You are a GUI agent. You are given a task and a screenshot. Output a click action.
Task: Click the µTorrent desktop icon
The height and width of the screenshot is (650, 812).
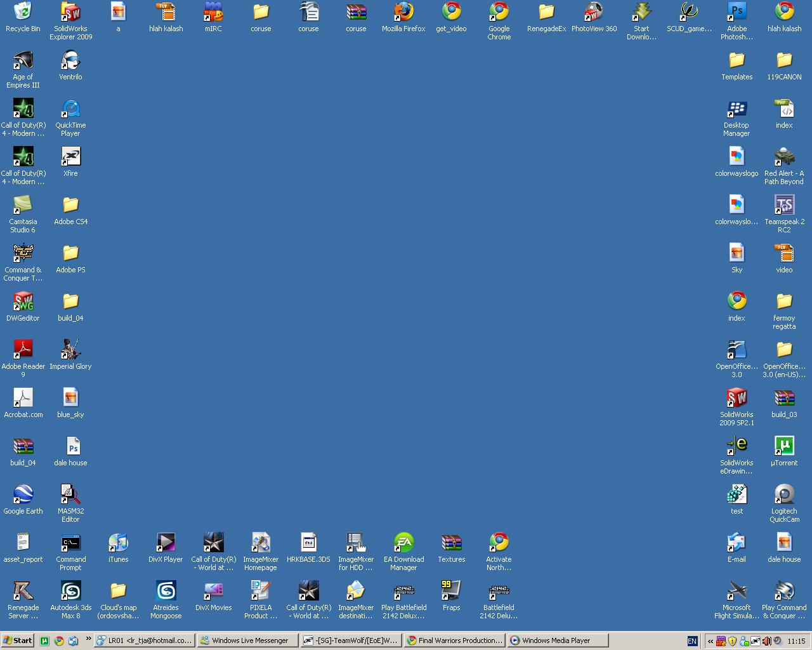click(x=784, y=446)
